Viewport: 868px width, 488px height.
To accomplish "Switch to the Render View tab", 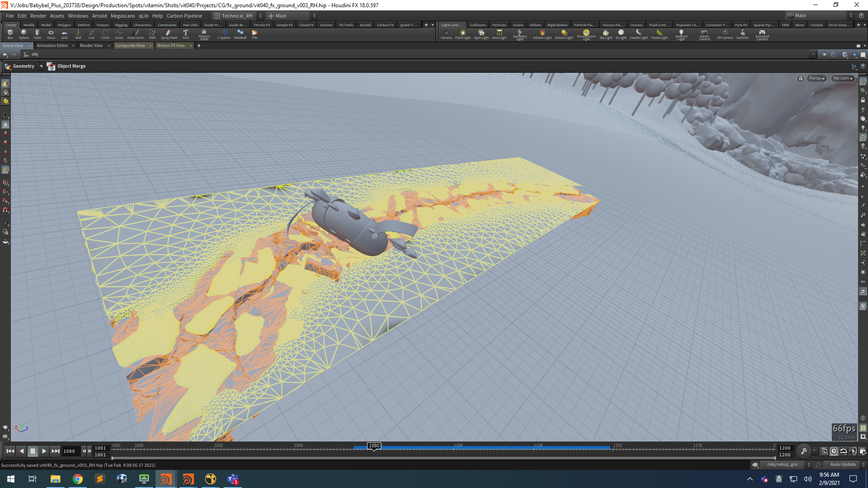I will click(91, 46).
